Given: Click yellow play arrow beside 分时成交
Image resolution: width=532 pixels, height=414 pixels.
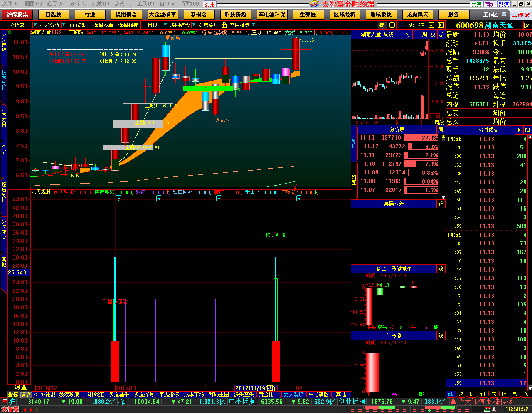Looking at the screenshot, I should [519, 130].
